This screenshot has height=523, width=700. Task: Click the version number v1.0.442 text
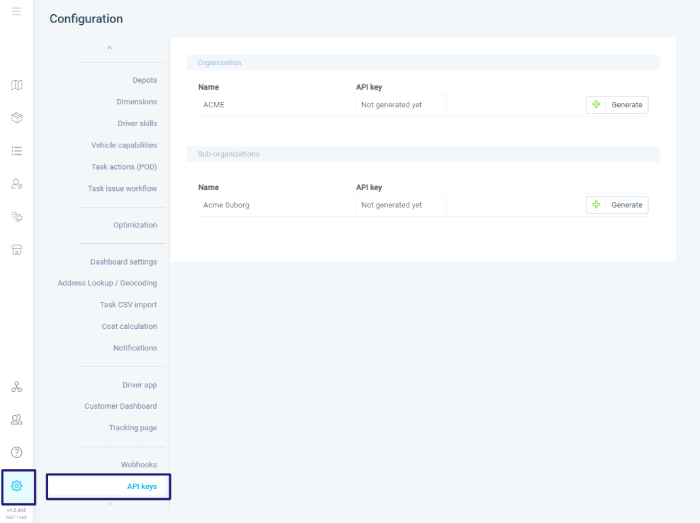[x=17, y=510]
